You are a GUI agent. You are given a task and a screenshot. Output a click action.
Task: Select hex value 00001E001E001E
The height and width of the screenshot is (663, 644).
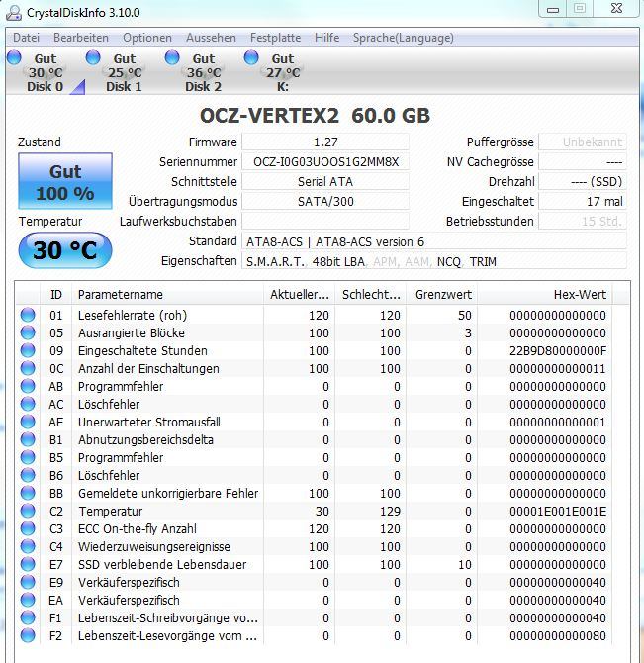558,512
